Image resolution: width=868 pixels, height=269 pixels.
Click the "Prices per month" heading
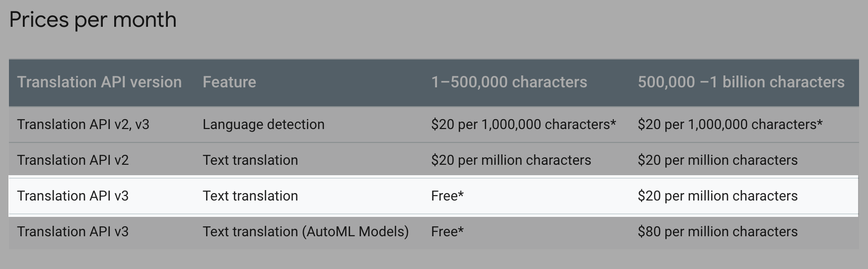point(93,20)
